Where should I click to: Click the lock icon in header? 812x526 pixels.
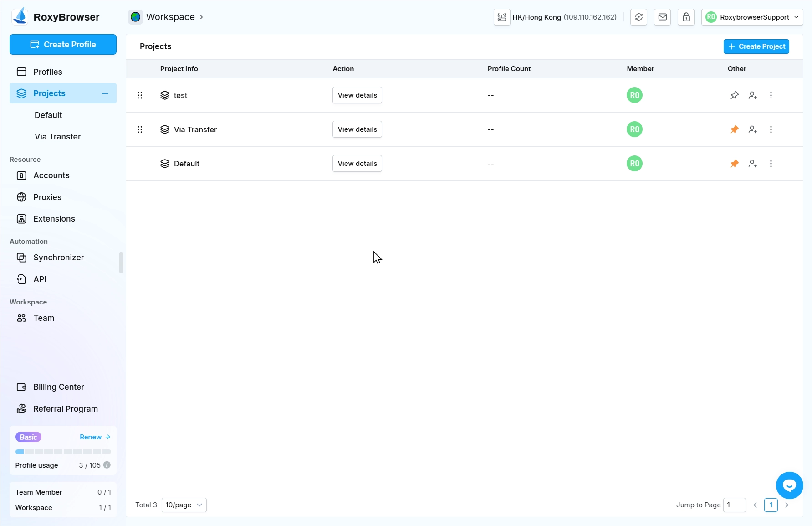[686, 17]
